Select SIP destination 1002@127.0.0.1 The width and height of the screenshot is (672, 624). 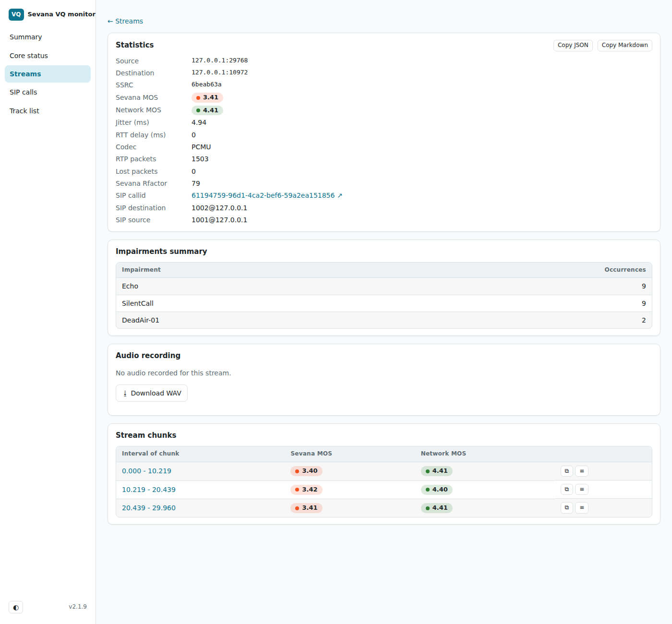[x=219, y=208]
